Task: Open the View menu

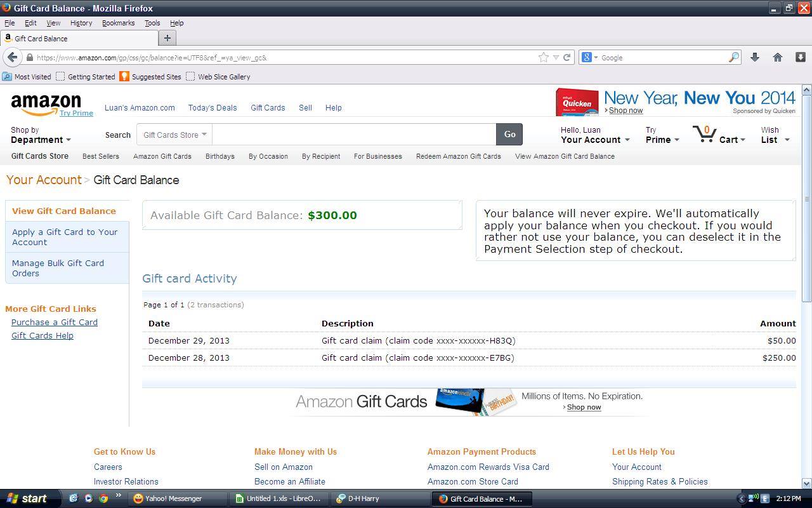Action: [x=53, y=23]
